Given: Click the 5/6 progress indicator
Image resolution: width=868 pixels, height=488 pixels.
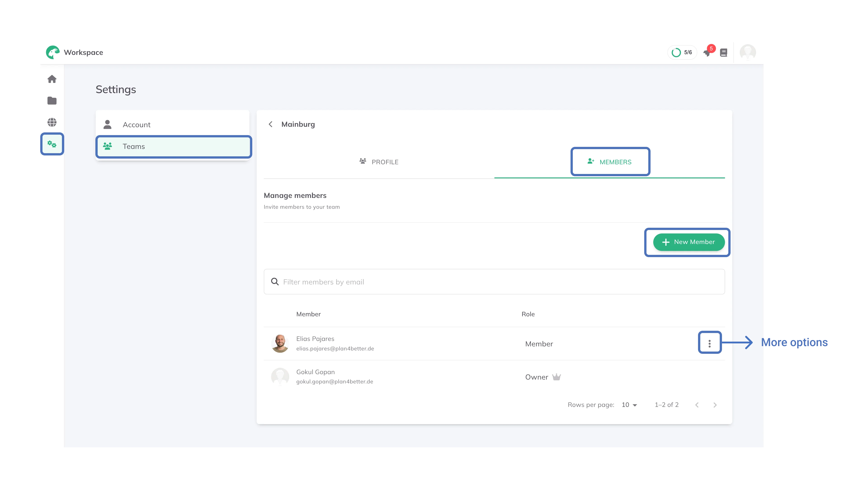Looking at the screenshot, I should [682, 53].
